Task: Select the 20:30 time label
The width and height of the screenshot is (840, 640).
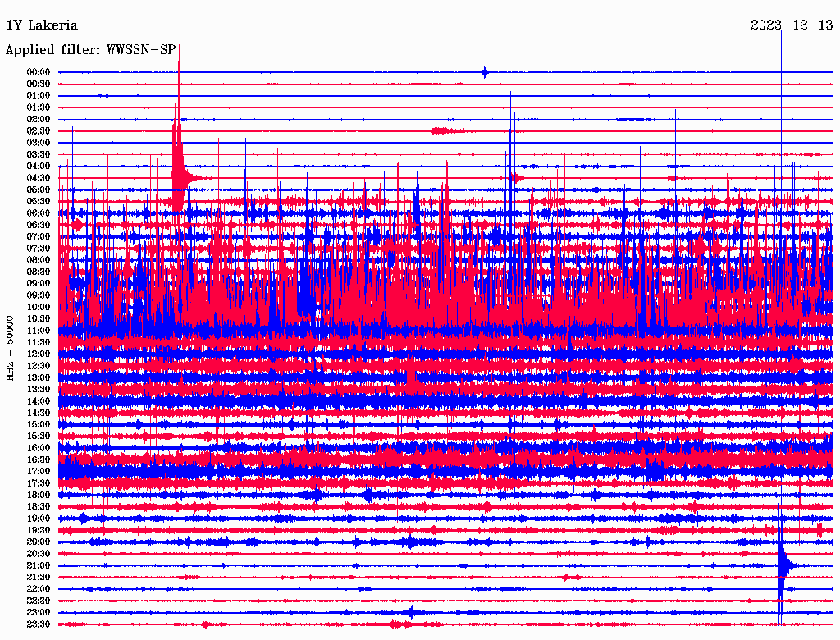Action: coord(39,554)
